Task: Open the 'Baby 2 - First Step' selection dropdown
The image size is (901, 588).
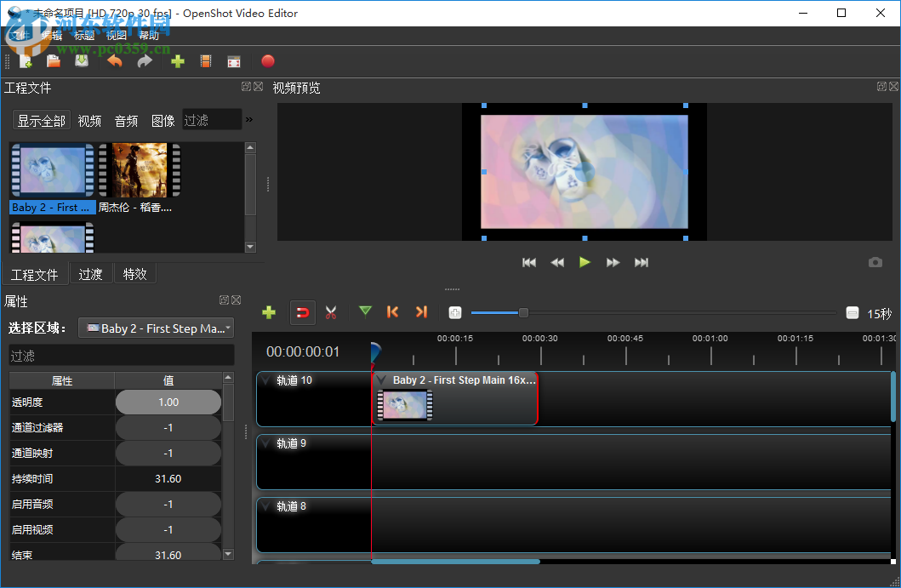Action: point(156,328)
